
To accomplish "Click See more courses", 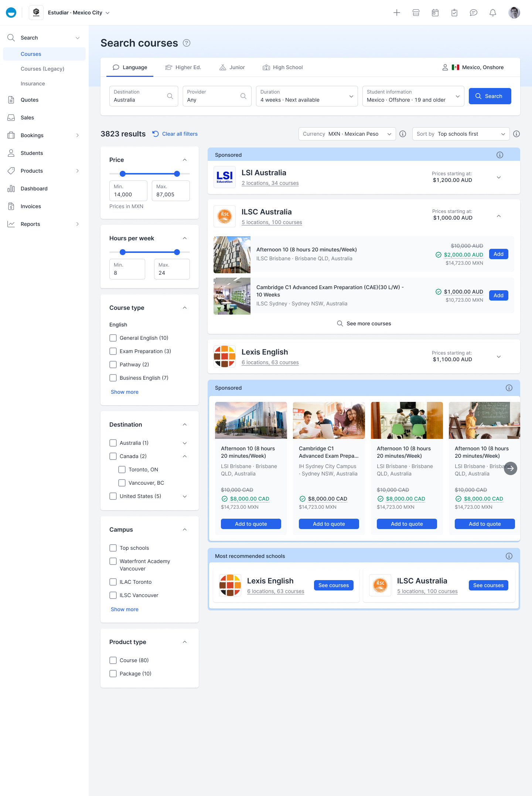I will click(x=364, y=324).
